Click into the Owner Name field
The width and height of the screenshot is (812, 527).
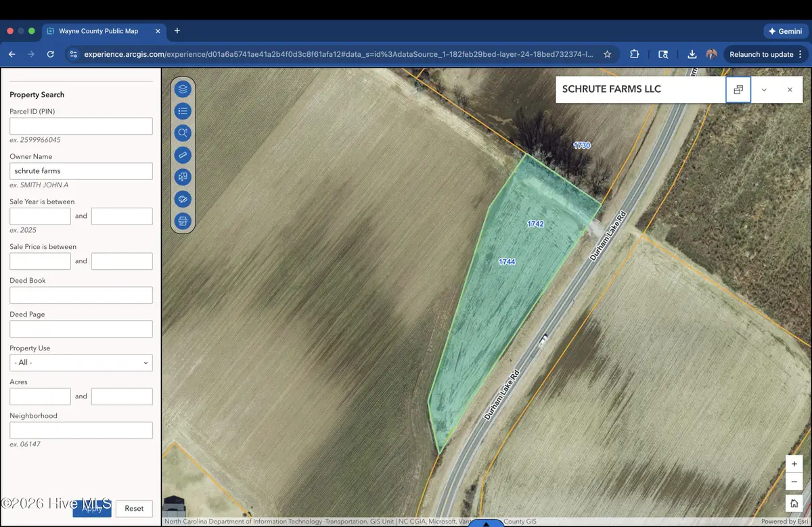(81, 171)
